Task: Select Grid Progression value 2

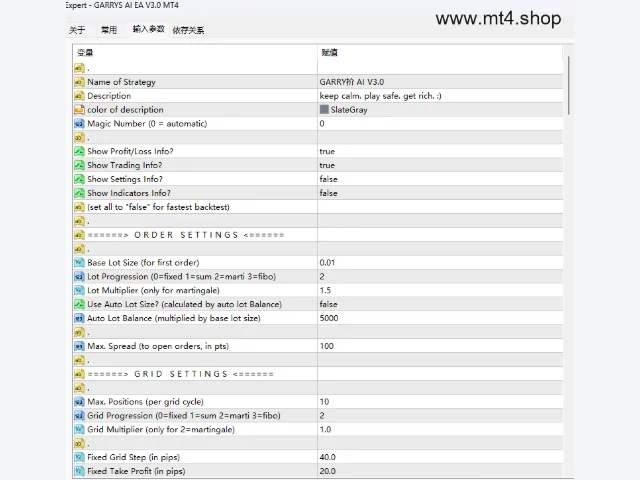Action: click(322, 416)
